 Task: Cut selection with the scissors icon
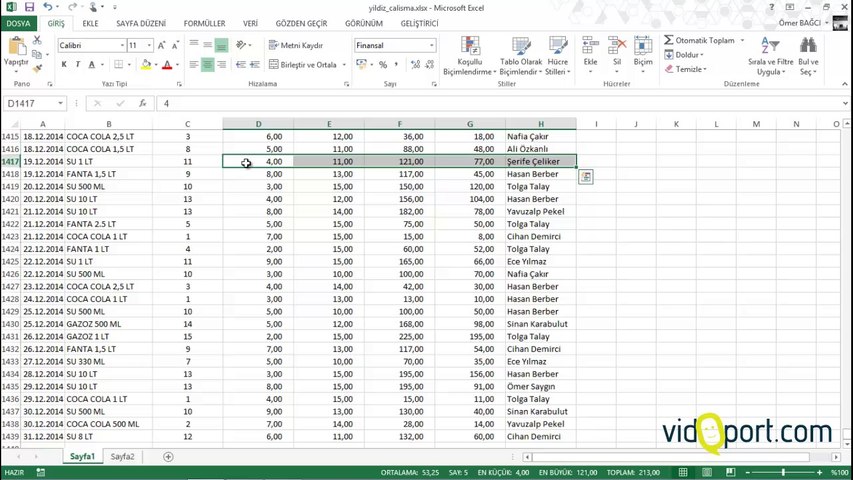pos(37,40)
